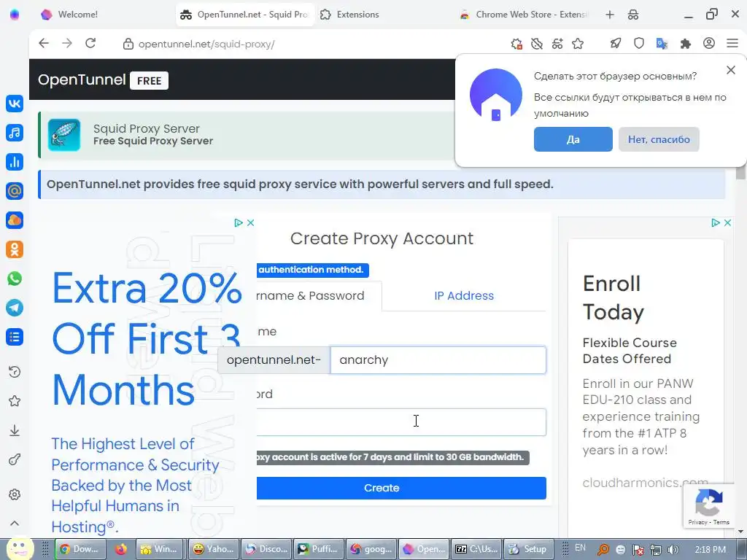Open the brush themes sidebar icon
The image size is (747, 560).
(x=15, y=459)
